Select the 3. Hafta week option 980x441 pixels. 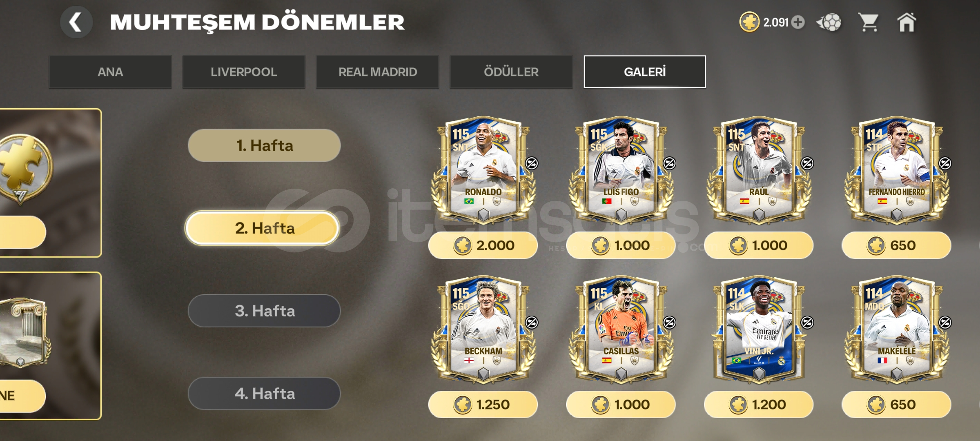[x=264, y=311]
